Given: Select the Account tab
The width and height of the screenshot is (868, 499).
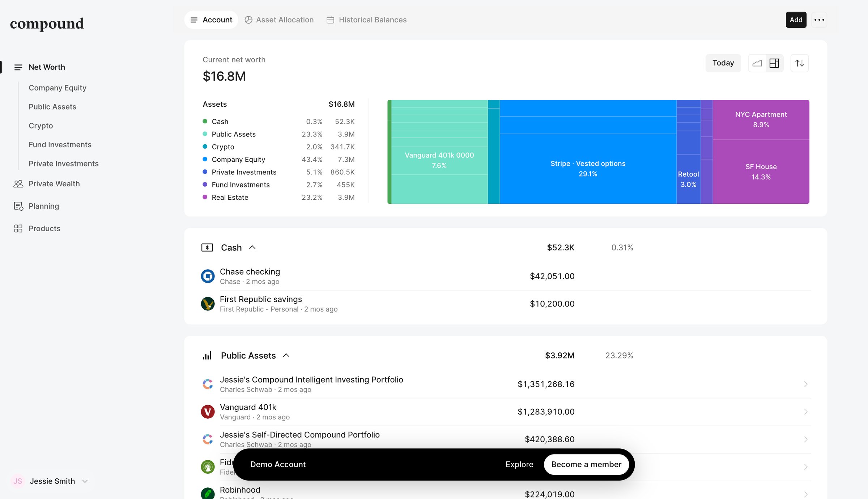Looking at the screenshot, I should [212, 20].
